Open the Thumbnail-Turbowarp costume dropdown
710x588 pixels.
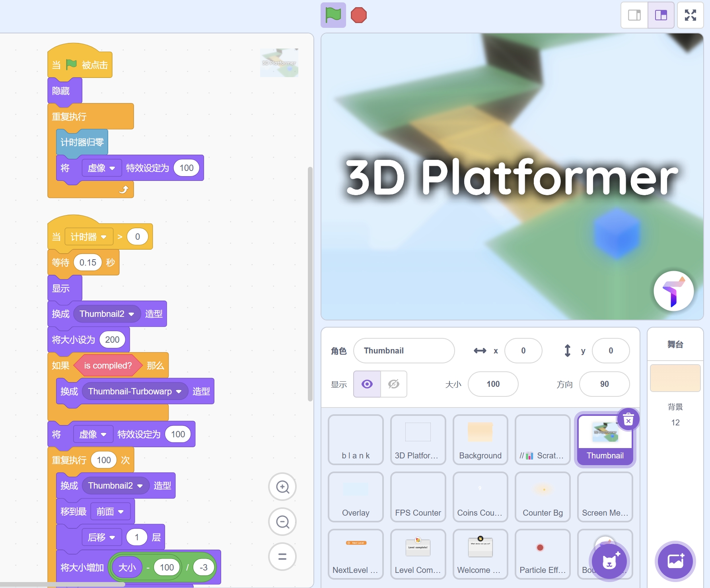pos(179,392)
